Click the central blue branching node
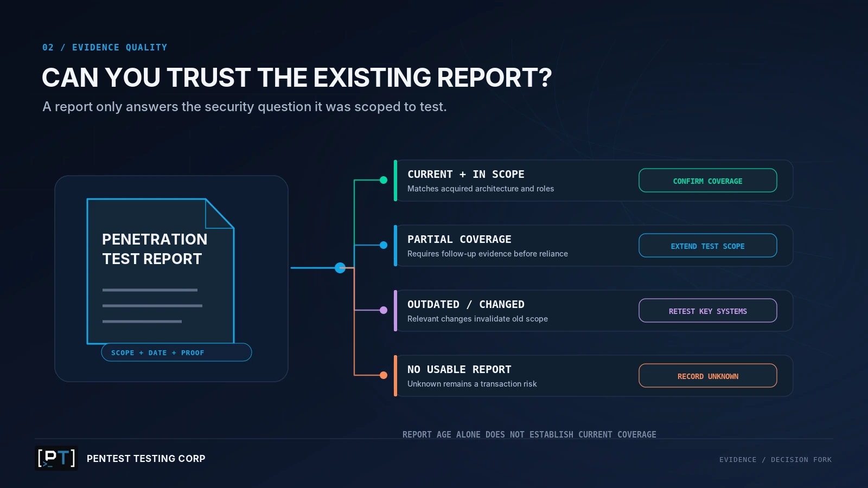The width and height of the screenshot is (868, 488). click(x=340, y=268)
